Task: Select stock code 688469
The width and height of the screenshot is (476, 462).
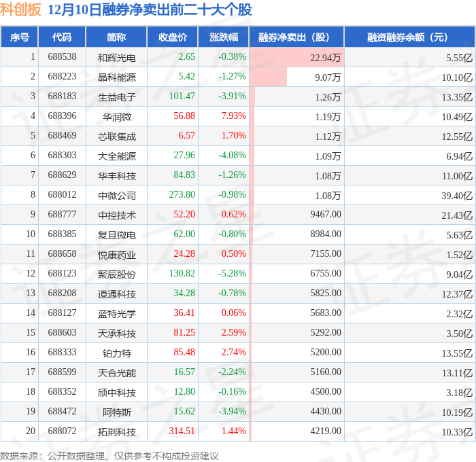Action: pyautogui.click(x=62, y=136)
